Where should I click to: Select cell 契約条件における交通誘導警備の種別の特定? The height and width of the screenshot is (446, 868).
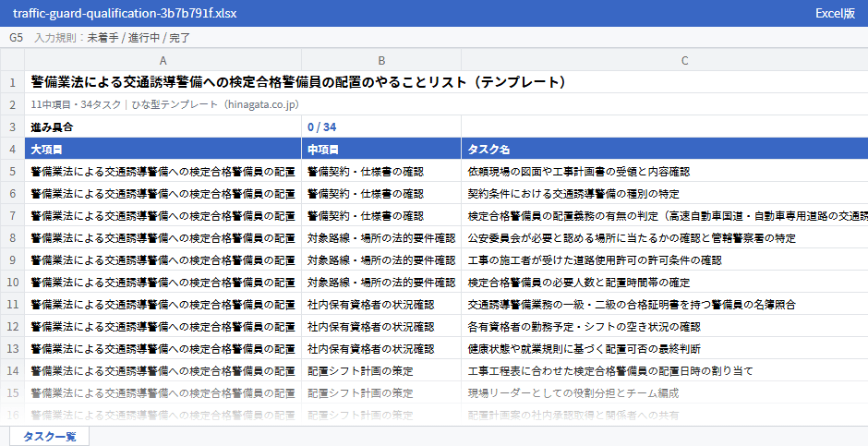[664, 194]
